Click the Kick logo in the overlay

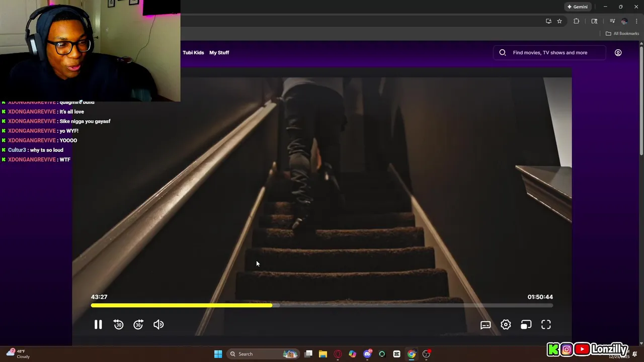553,349
